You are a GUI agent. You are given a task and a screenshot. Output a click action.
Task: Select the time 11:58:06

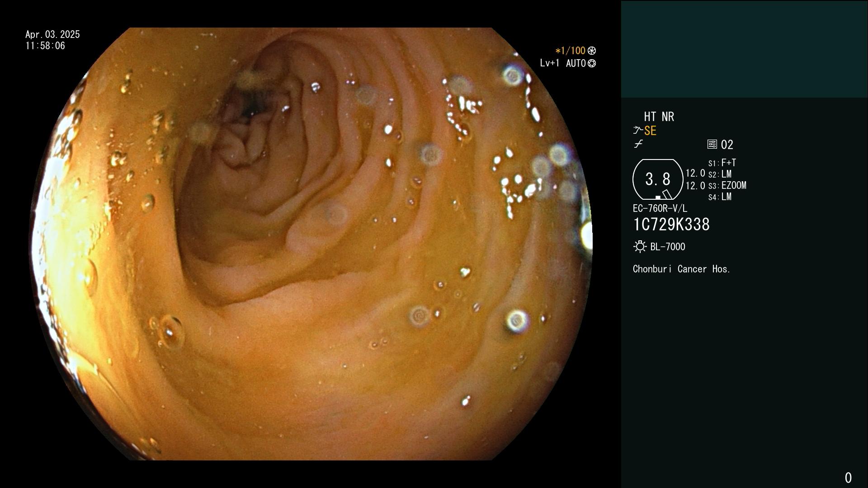(x=45, y=46)
